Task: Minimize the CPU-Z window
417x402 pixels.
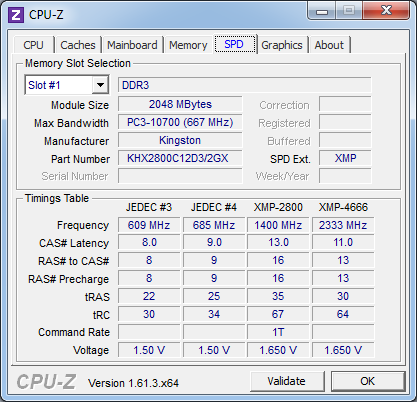Action: (x=322, y=11)
